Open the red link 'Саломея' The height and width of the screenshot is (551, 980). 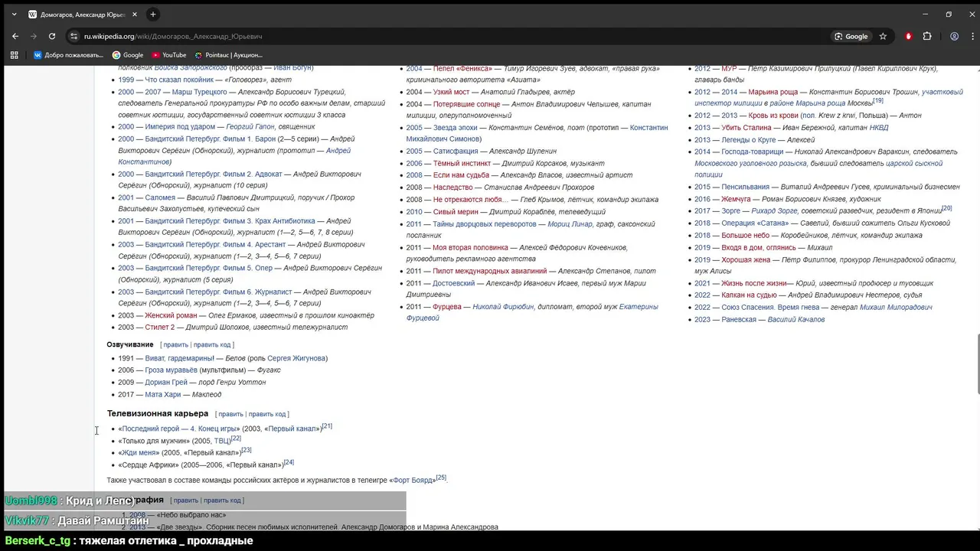160,197
